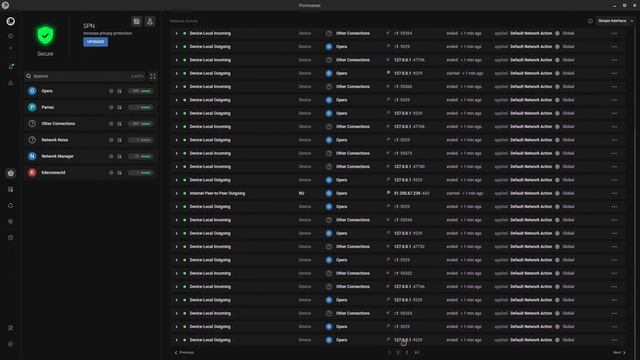
Task: Click Network Noise question-mark icon in app list
Action: (x=32, y=140)
